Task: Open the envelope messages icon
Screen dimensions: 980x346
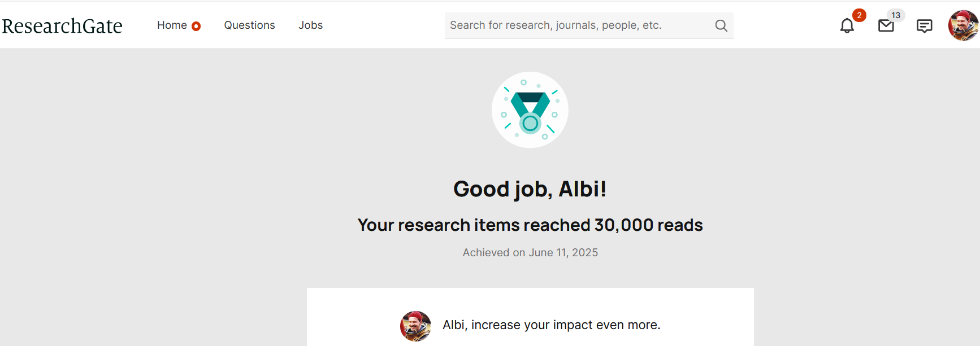Action: [886, 26]
